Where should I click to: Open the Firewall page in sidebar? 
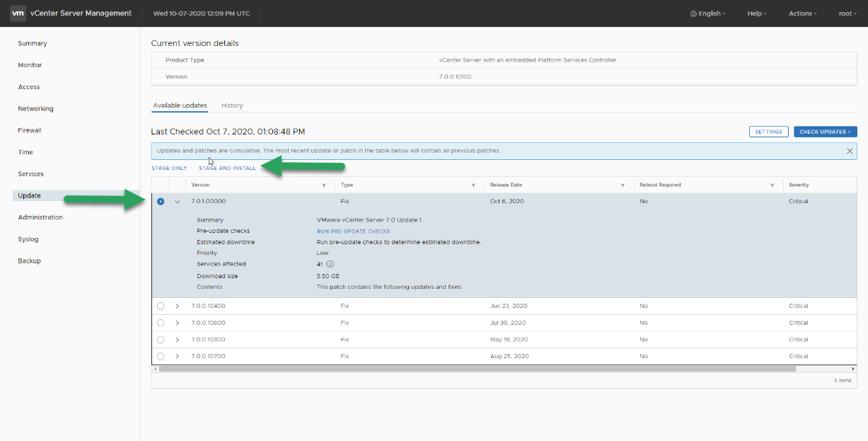point(30,130)
